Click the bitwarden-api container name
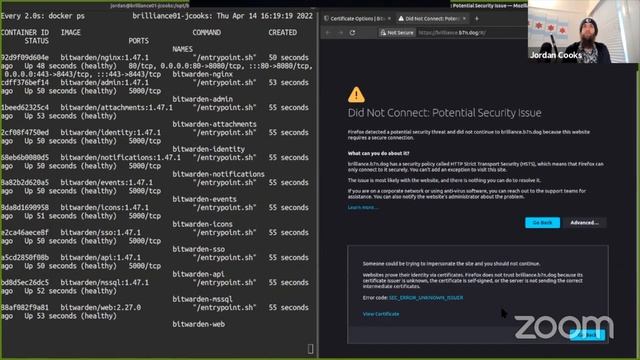The image size is (640, 360). [x=198, y=274]
